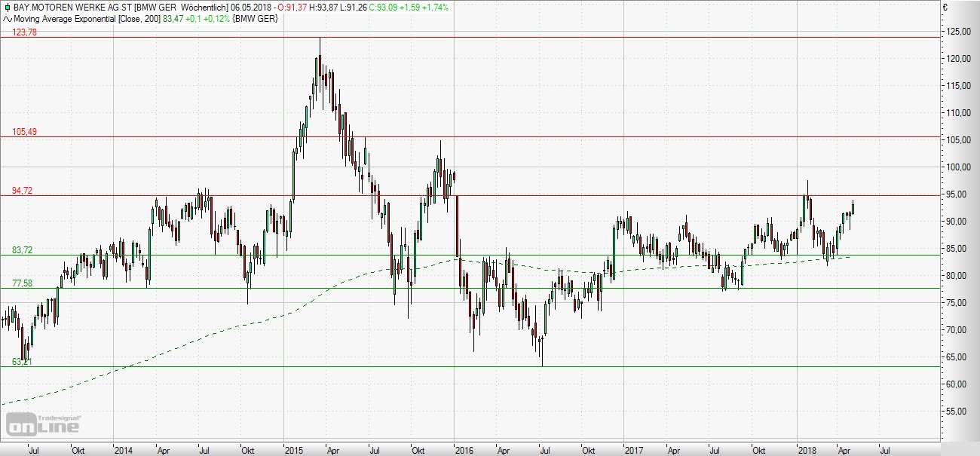980x456 pixels.
Task: Click the 2016 year marker on time axis
Action: click(x=464, y=451)
